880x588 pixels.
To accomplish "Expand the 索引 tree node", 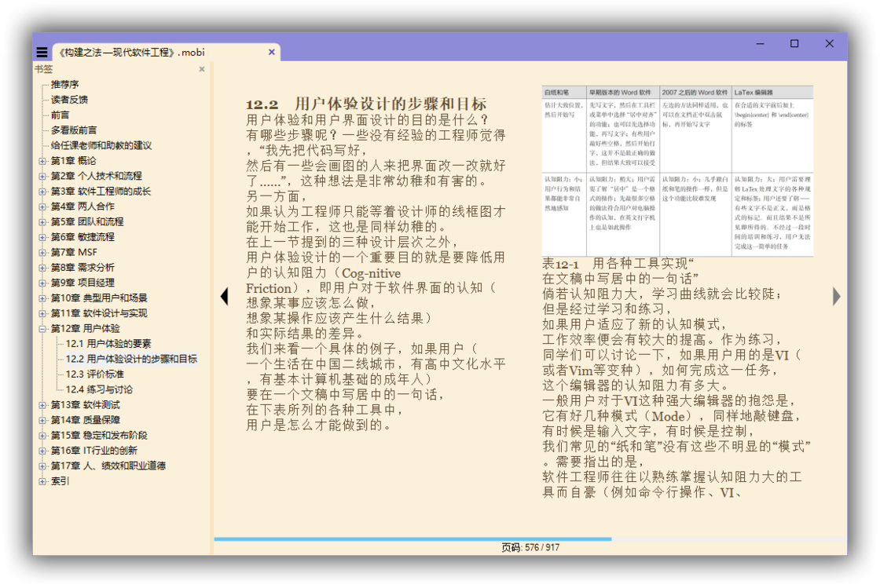I will tap(42, 481).
